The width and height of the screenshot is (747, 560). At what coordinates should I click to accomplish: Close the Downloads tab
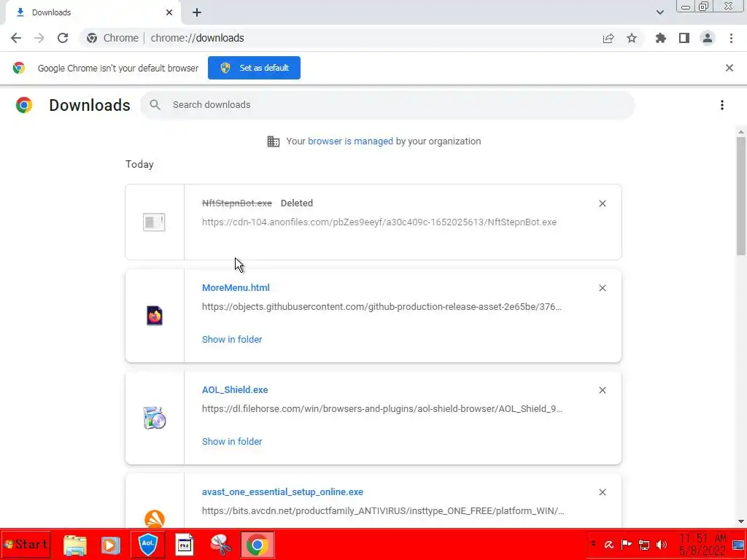(x=169, y=13)
